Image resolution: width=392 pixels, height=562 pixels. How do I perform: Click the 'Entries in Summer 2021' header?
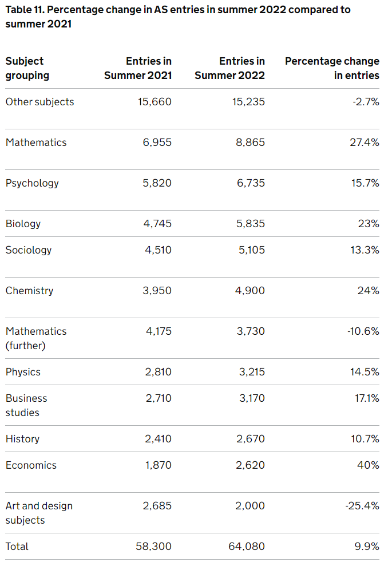tap(138, 68)
